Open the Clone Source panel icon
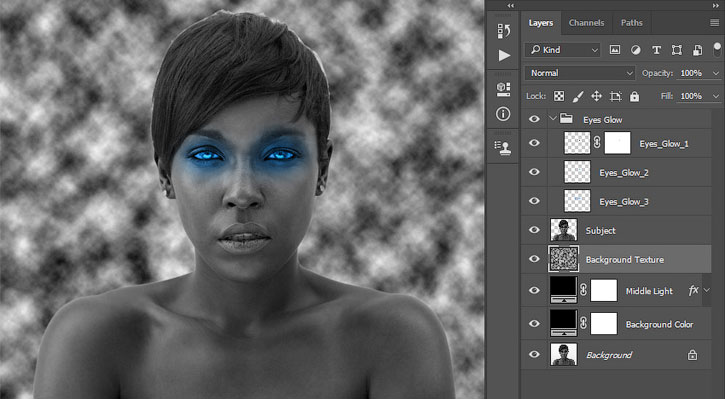Viewport: 725px width, 399px height. (x=503, y=147)
